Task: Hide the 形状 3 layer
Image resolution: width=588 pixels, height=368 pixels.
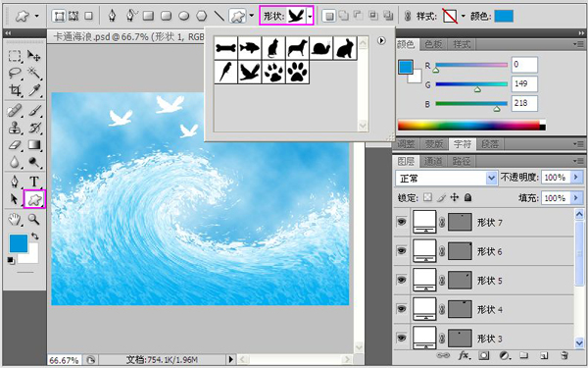Action: [x=402, y=338]
